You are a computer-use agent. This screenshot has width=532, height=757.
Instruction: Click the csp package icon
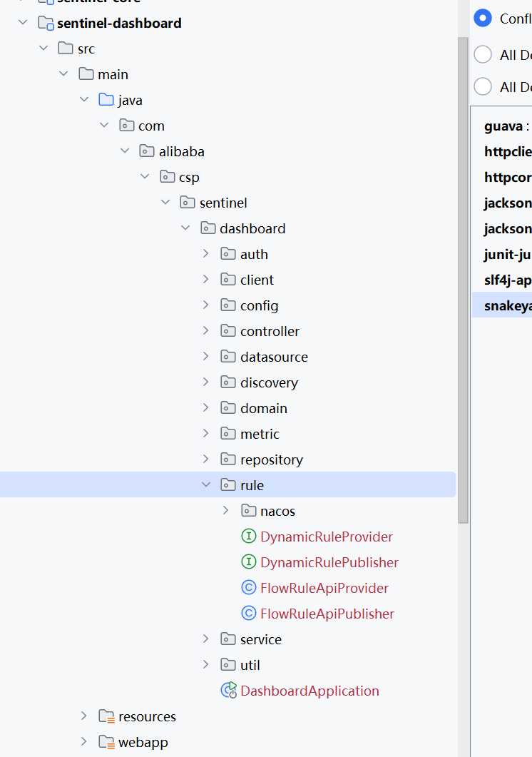click(x=167, y=177)
